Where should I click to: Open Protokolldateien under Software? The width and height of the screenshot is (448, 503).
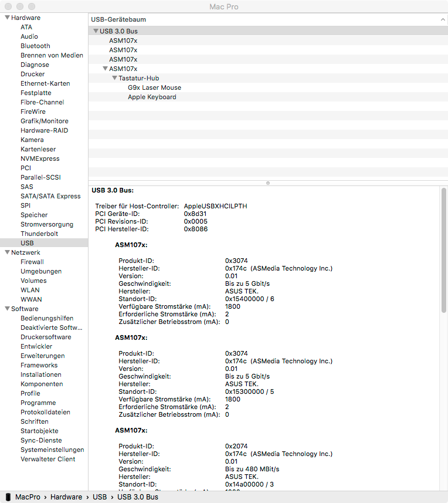pyautogui.click(x=45, y=412)
